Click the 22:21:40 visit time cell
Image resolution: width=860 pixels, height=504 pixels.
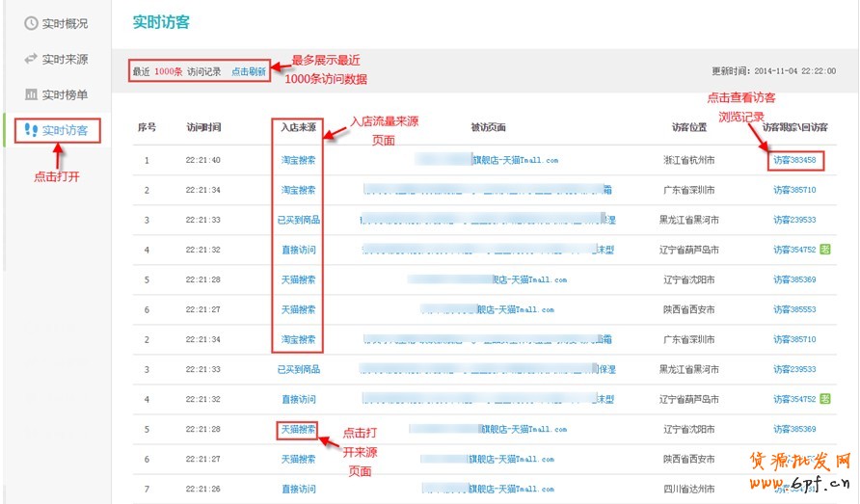pos(202,160)
